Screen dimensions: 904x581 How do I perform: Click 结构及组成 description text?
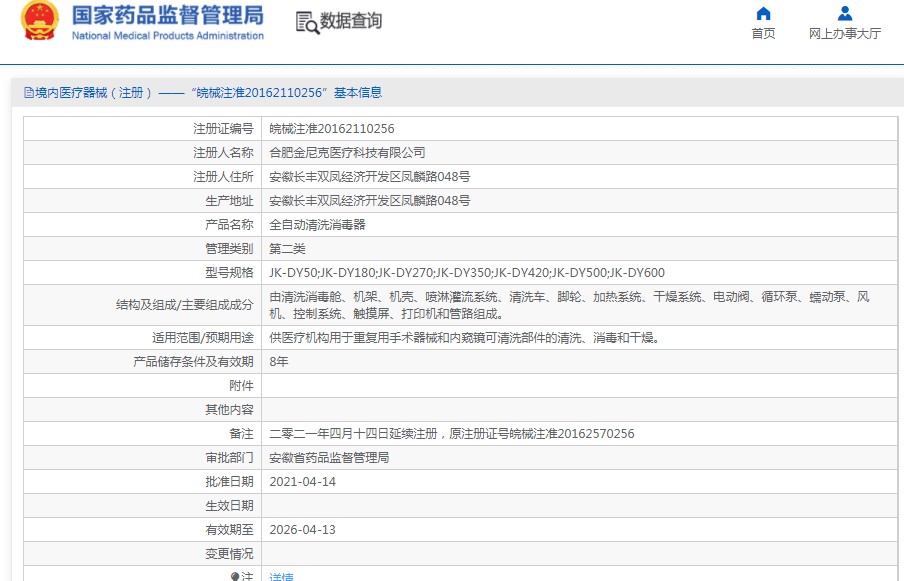coord(570,305)
